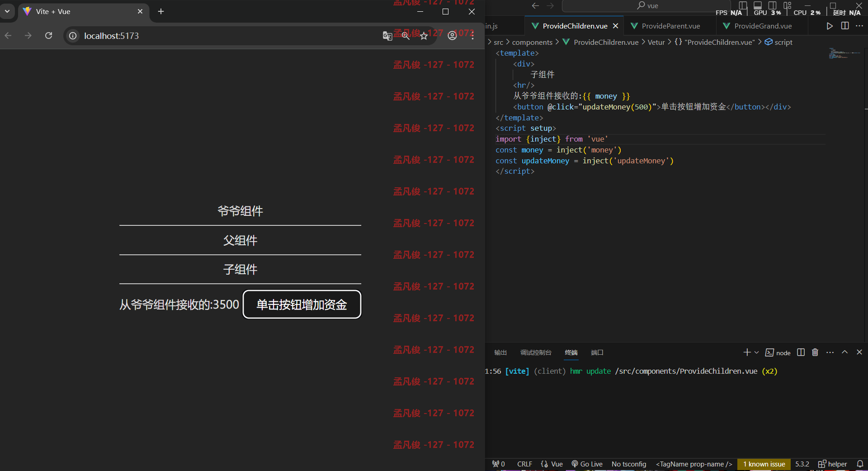
Task: Open the 输出 panel tab
Action: coord(500,352)
